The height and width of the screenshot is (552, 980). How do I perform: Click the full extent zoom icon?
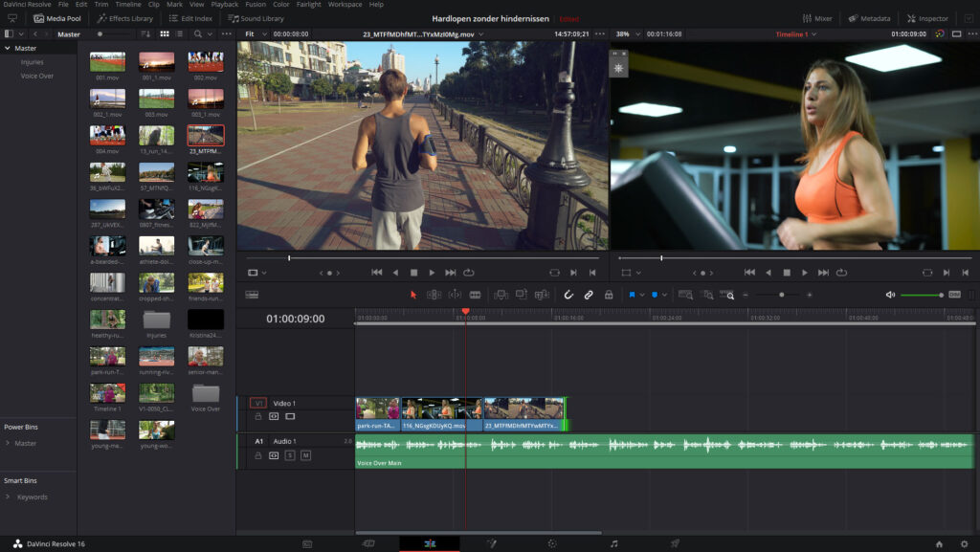(x=685, y=295)
